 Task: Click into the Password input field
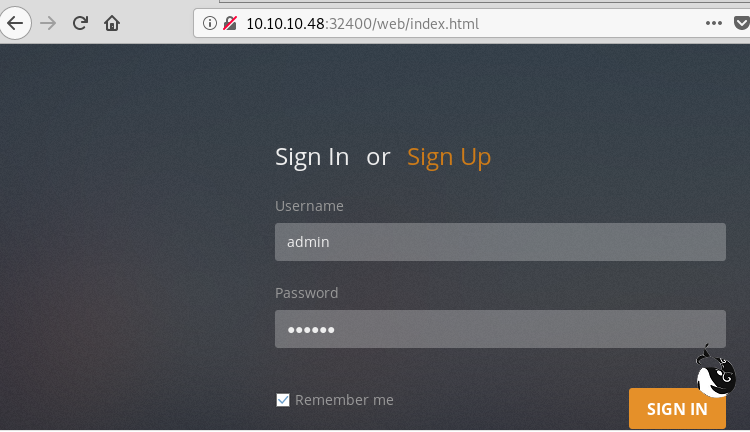[x=500, y=329]
